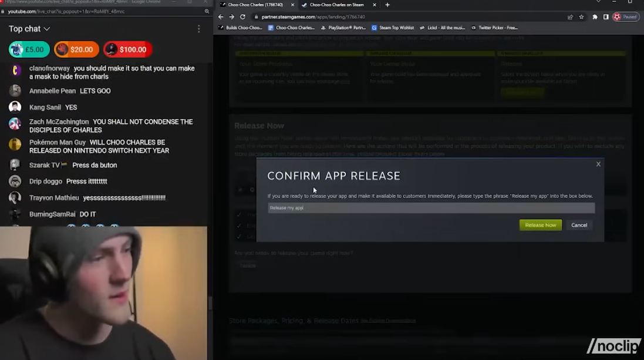The image size is (644, 360).
Task: Open the PlayStation Partners bookmark
Action: (343, 28)
